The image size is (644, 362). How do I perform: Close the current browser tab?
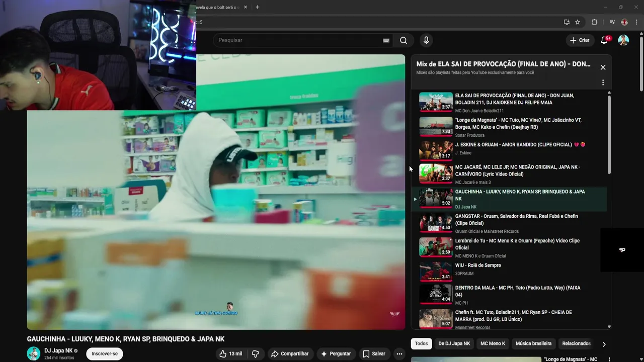[x=246, y=7]
